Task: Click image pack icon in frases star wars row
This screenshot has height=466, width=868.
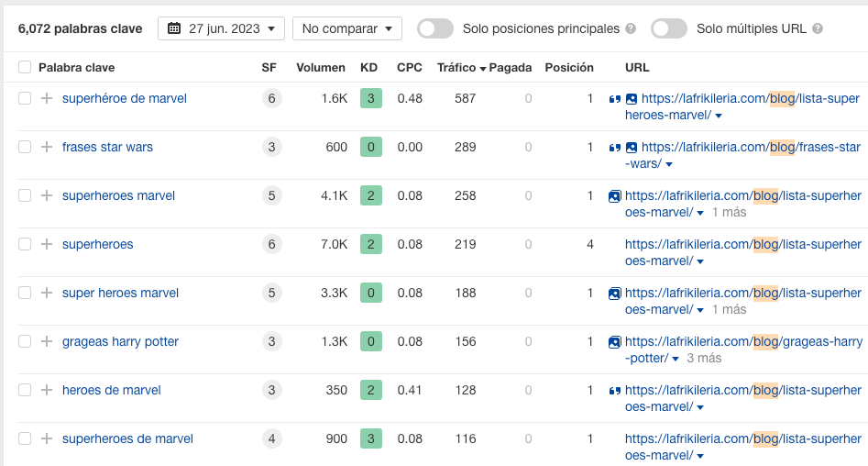Action: (x=632, y=148)
